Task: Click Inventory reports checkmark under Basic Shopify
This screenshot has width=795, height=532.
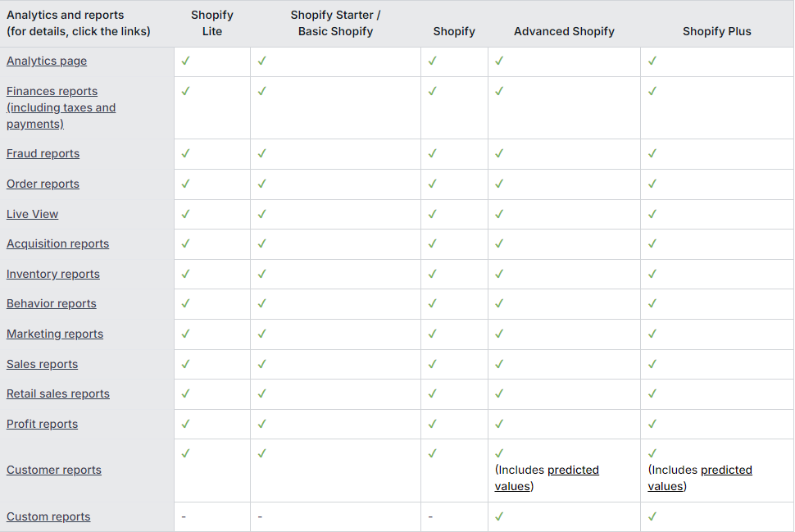Action: coord(261,274)
